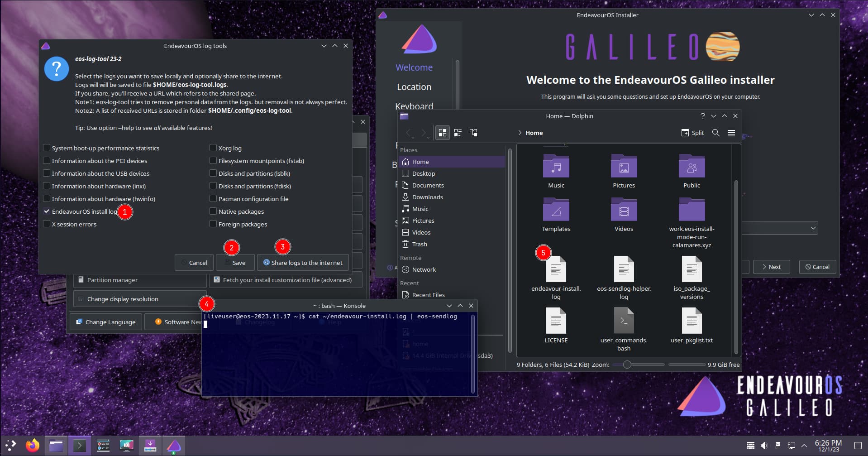Click the clock showing 6:26 PM
Screen dimensions: 868x456
828,446
